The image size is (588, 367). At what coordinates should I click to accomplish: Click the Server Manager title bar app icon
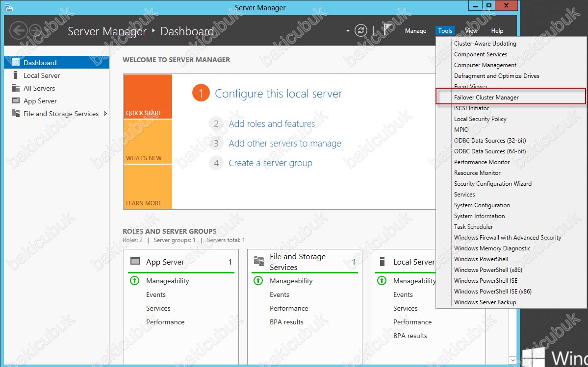pyautogui.click(x=9, y=7)
